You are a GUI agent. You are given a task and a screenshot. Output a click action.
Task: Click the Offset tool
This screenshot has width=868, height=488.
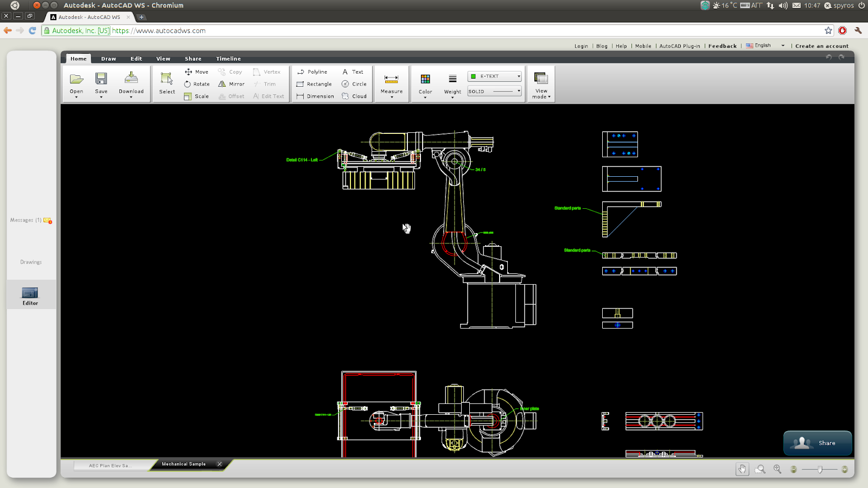231,97
